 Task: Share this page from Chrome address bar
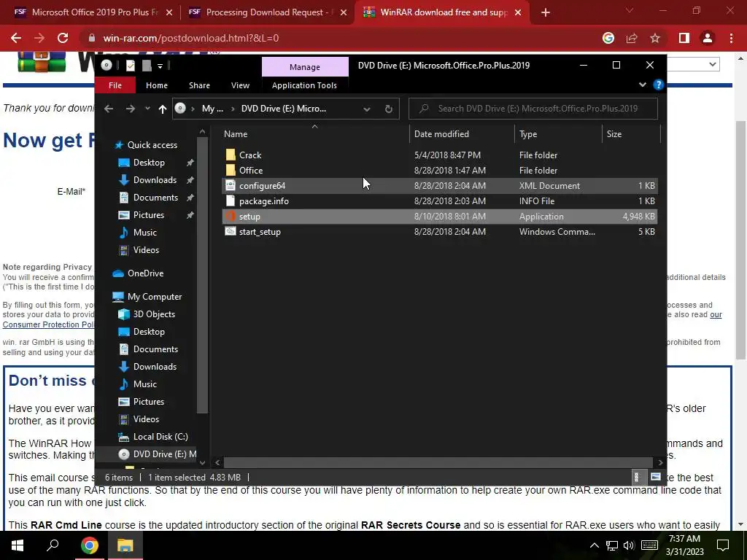pos(632,38)
